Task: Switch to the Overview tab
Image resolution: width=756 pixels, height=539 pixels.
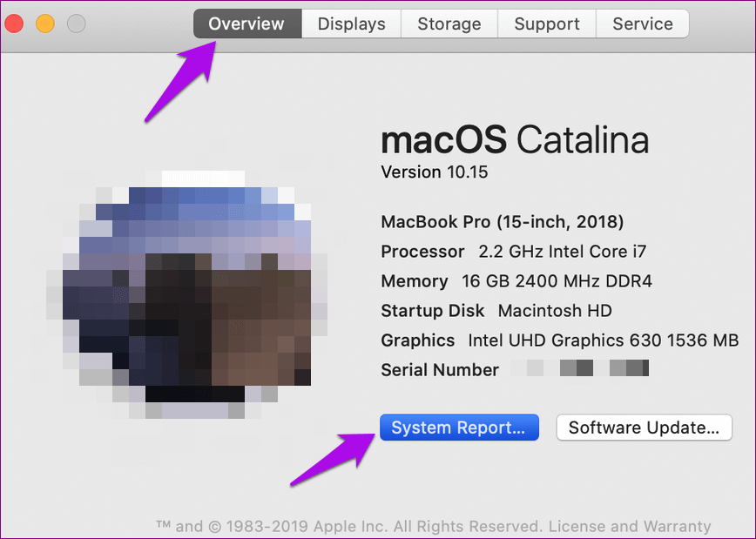Action: click(246, 24)
